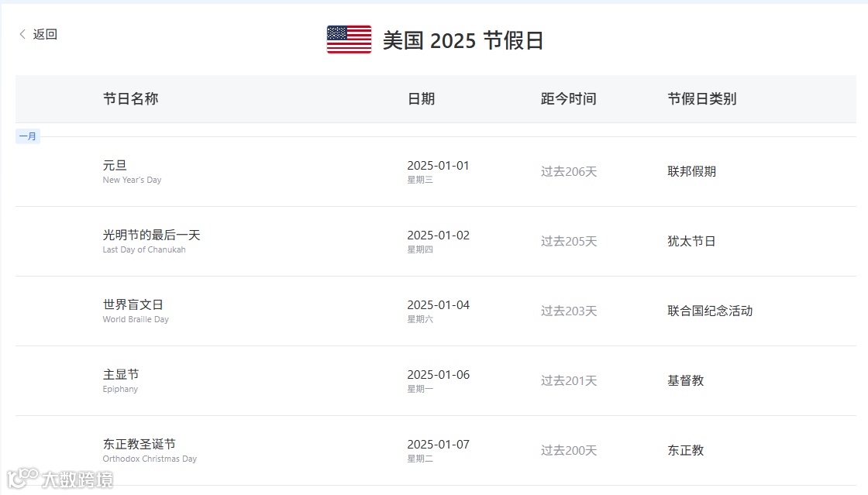Select the 节日名称 column header
Screen dimensions: 868x495
coord(131,99)
